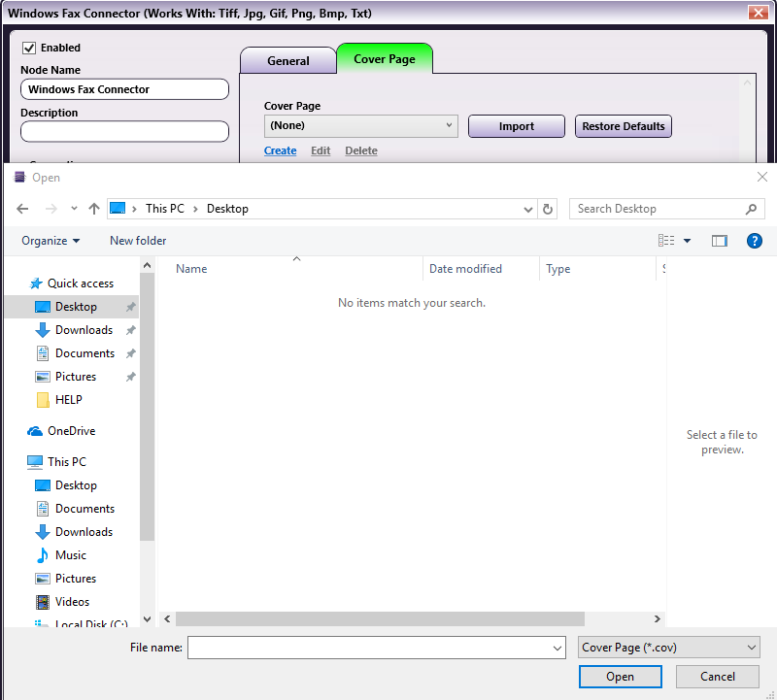Go up one folder level
777x700 pixels.
pos(93,209)
